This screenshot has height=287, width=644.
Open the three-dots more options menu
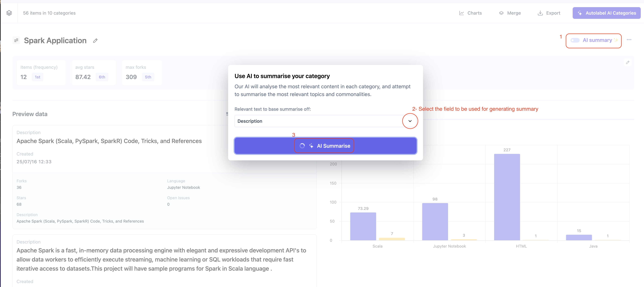tap(629, 40)
